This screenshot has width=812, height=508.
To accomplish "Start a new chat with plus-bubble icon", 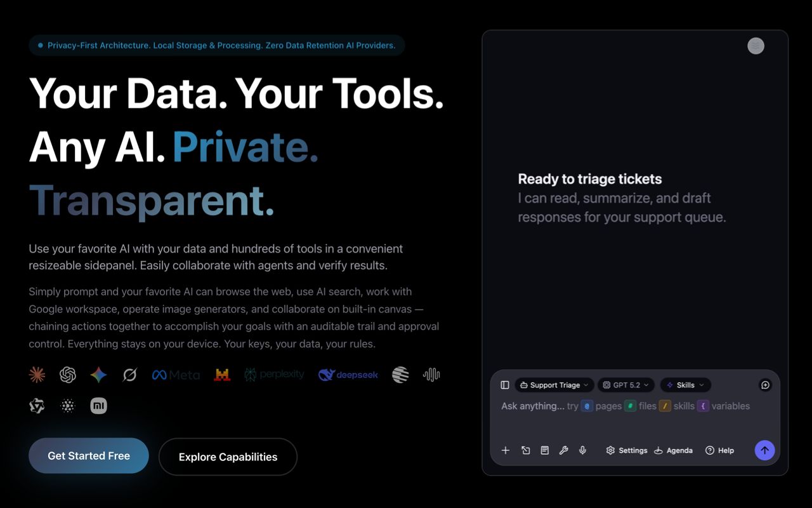I will (x=765, y=385).
